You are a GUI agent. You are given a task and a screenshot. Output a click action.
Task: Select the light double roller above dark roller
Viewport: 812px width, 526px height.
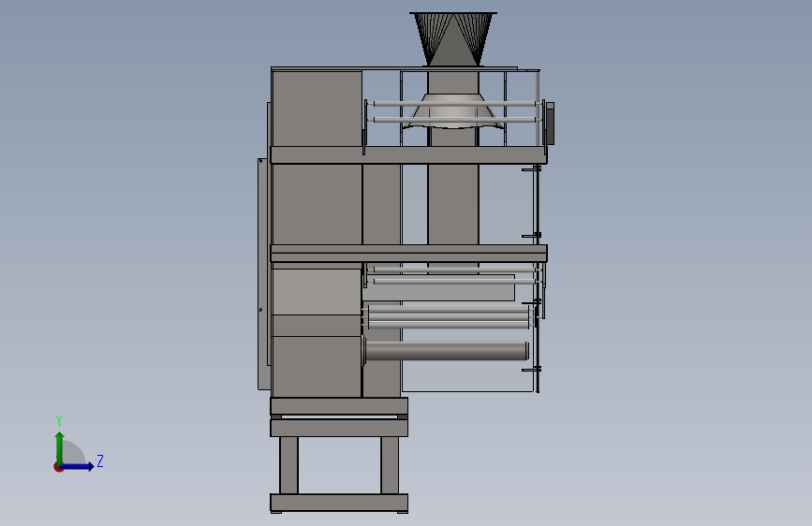[449, 316]
